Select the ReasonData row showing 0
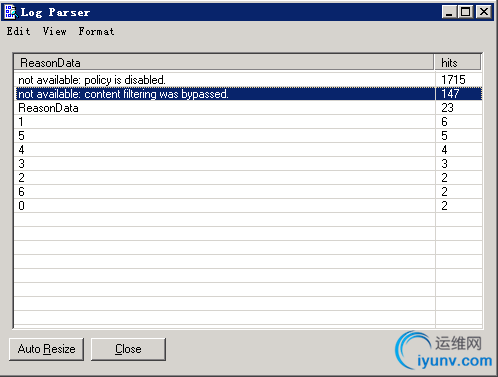498x377 pixels. click(x=248, y=206)
